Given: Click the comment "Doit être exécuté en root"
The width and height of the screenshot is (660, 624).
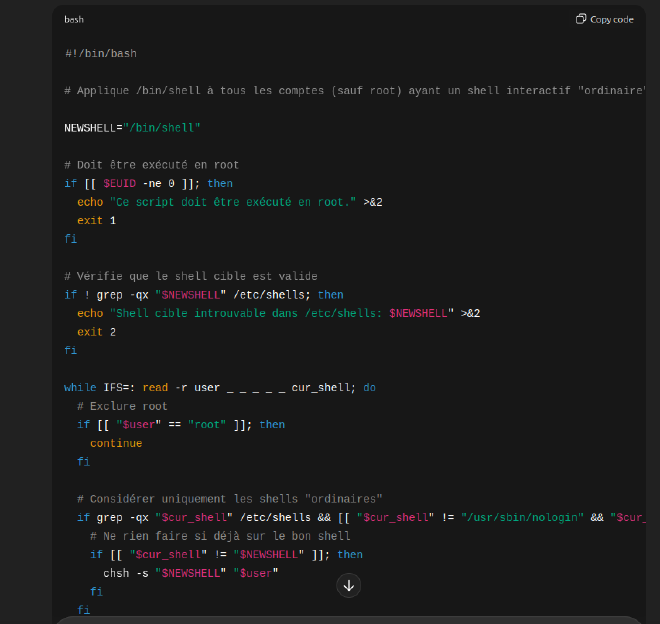Looking at the screenshot, I should click(x=151, y=165).
